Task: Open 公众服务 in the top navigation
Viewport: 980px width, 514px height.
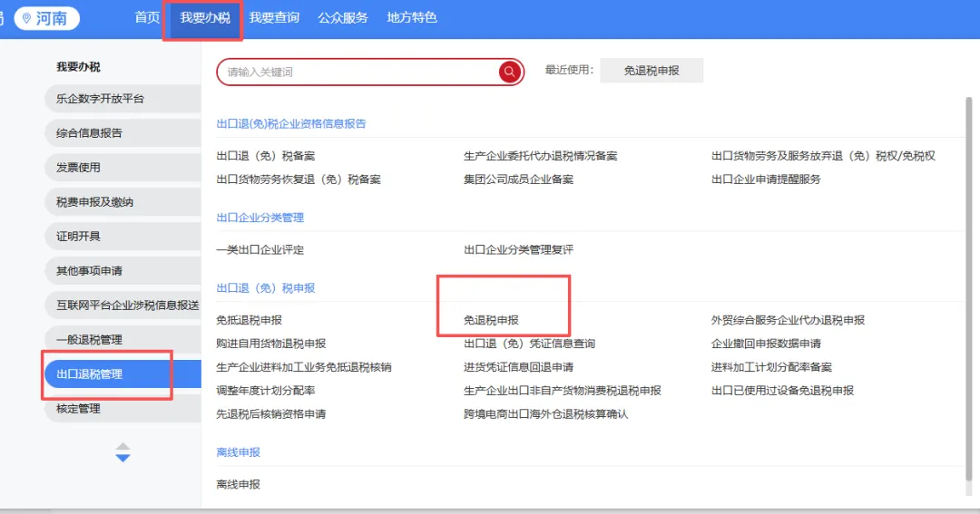Action: (x=342, y=17)
